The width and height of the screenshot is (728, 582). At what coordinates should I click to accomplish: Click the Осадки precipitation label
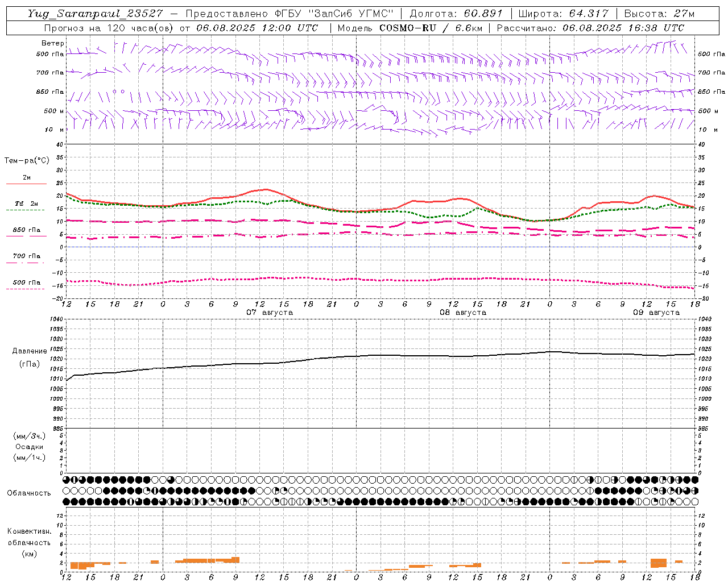point(30,447)
